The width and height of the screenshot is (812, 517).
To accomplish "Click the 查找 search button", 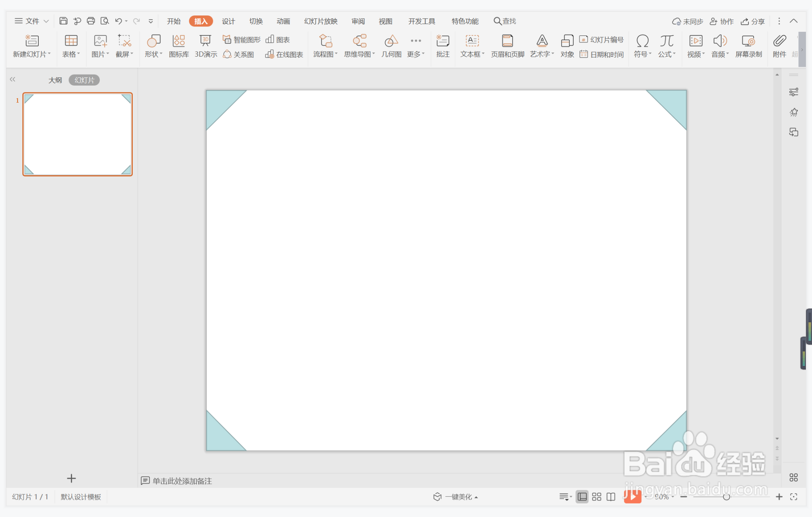I will 505,21.
